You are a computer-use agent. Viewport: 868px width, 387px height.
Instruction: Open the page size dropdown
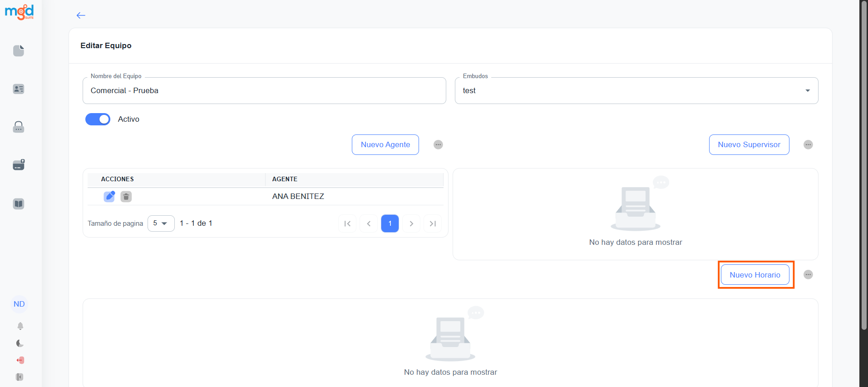point(161,223)
